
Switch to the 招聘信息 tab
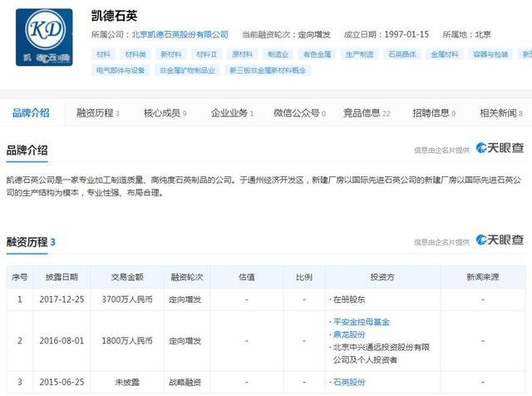coord(434,113)
